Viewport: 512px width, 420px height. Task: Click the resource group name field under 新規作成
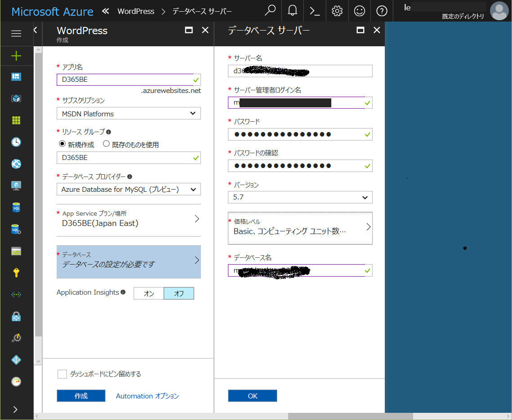pyautogui.click(x=129, y=158)
